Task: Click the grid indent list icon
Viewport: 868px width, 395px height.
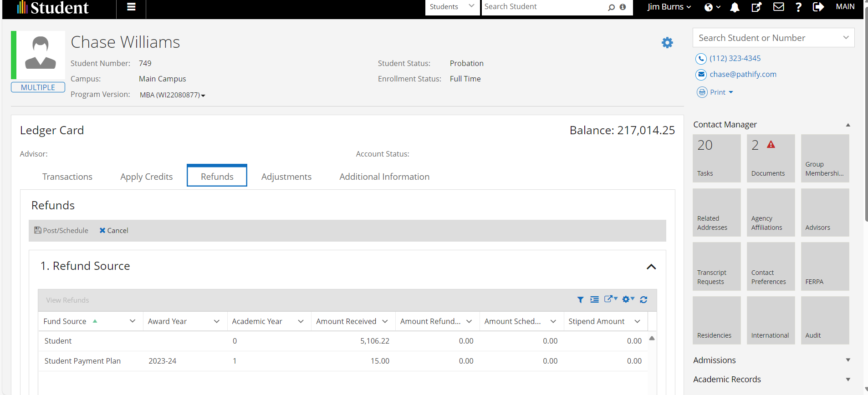Action: point(594,299)
